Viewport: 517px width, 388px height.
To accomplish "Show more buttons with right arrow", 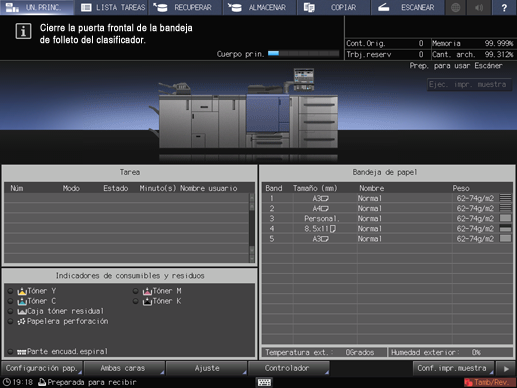I will pos(506,368).
